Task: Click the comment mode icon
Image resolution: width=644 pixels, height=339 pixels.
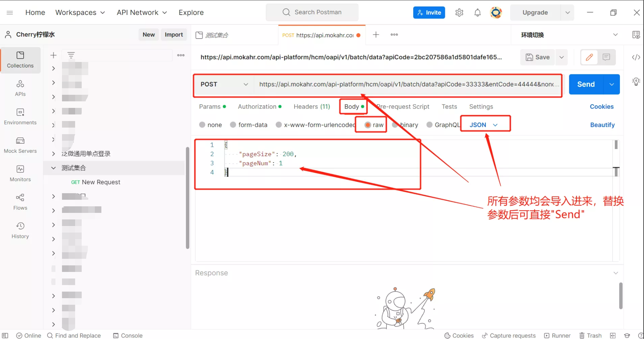Action: point(606,57)
